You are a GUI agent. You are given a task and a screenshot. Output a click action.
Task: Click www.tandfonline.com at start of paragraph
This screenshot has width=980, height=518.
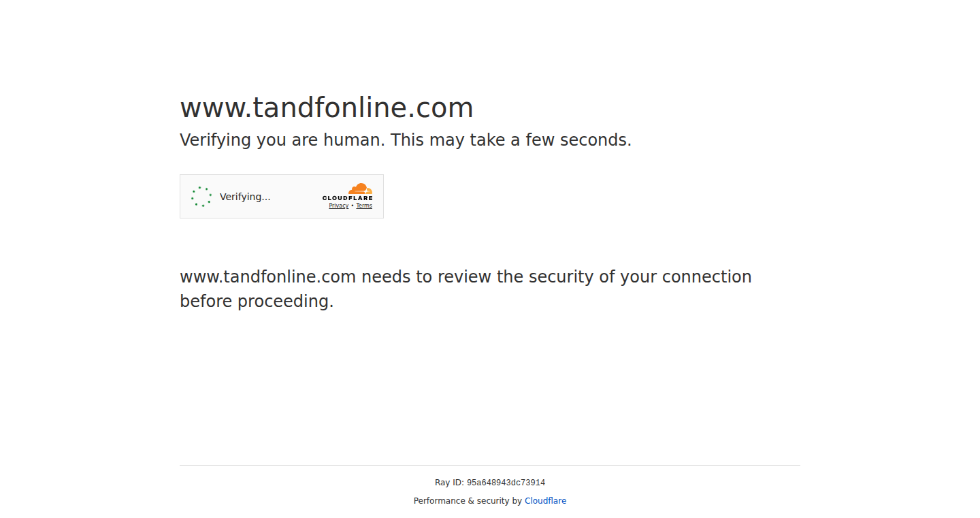(x=268, y=277)
